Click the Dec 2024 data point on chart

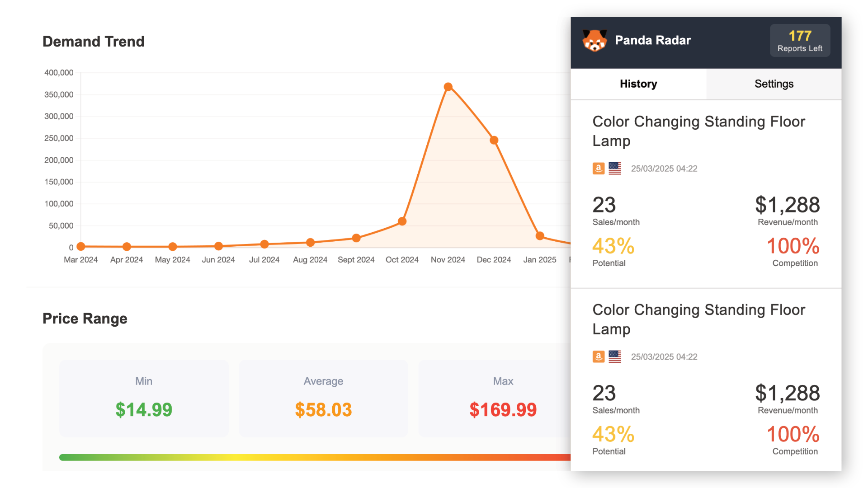click(x=494, y=140)
